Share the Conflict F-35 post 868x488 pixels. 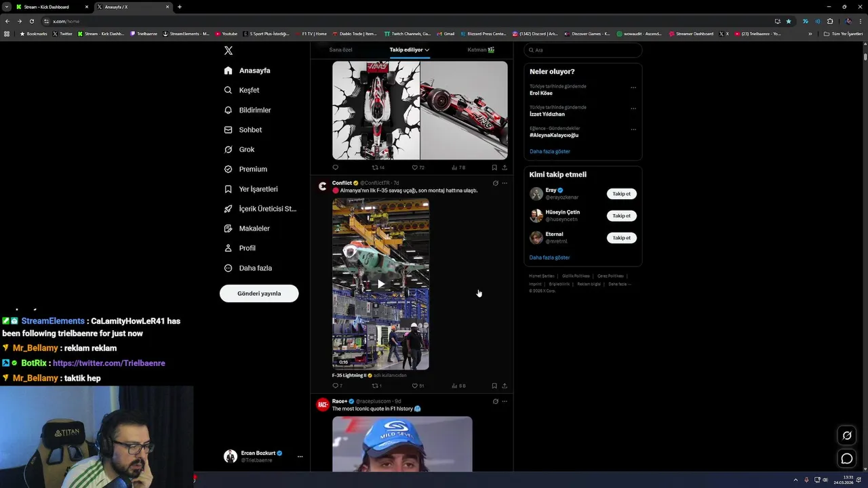(505, 386)
